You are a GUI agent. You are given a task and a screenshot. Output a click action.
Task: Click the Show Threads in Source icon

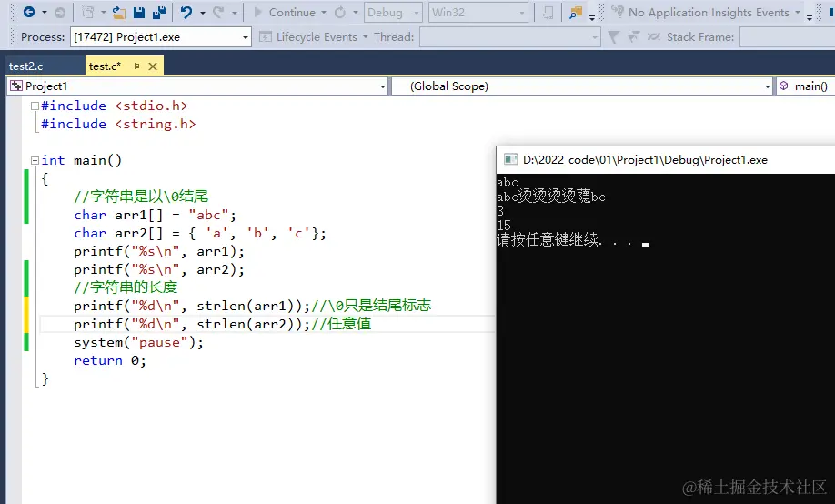tap(653, 36)
